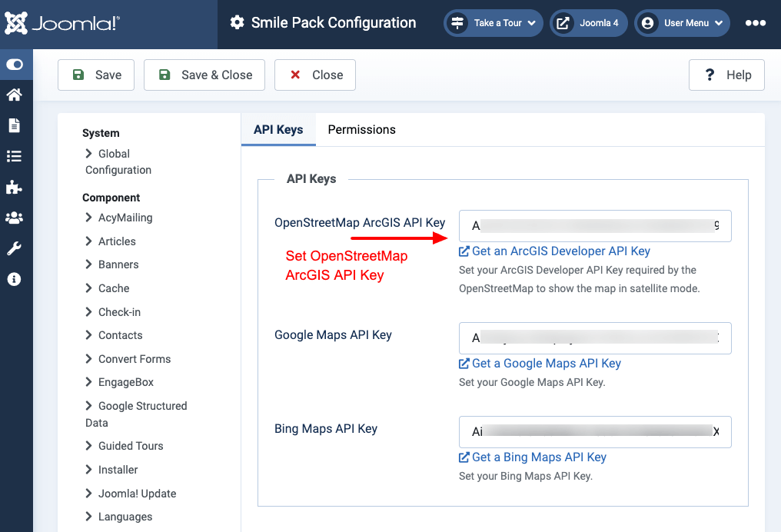The height and width of the screenshot is (532, 781).
Task: Click the Joomla 4 site link button
Action: (x=588, y=23)
